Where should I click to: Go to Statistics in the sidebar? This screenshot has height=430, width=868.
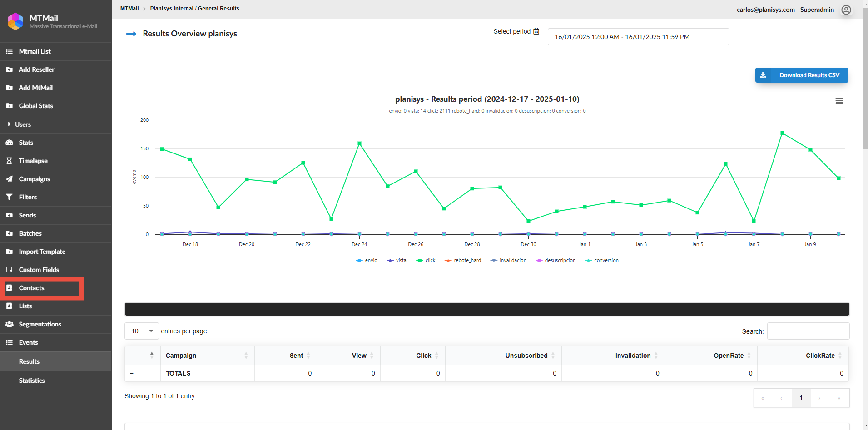tap(32, 381)
